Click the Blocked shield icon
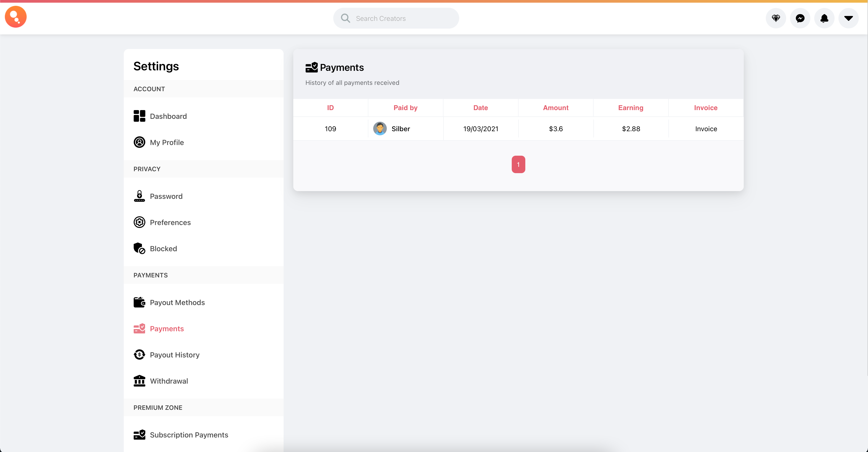The height and width of the screenshot is (452, 868). 139,248
